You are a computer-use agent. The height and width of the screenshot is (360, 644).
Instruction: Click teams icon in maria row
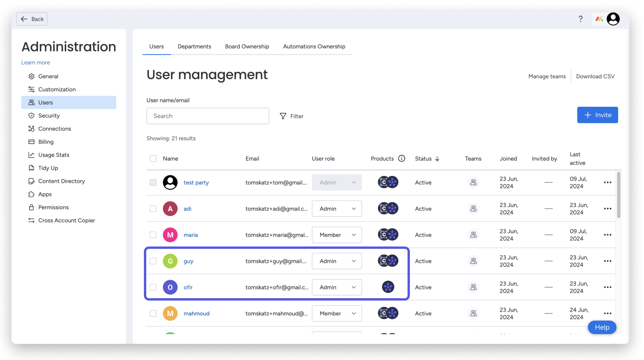coord(473,235)
